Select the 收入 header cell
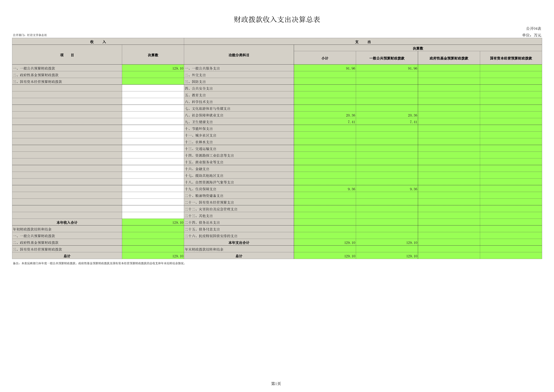This screenshot has width=554, height=392. pos(98,42)
